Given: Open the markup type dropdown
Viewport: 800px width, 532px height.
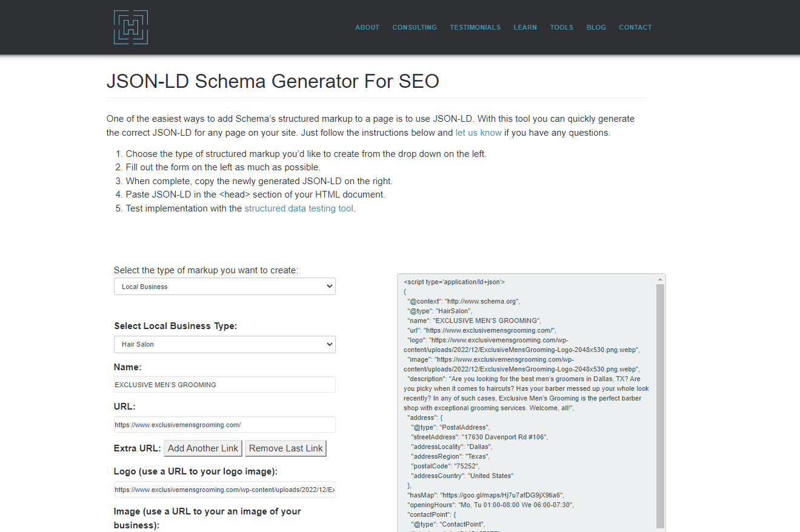Looking at the screenshot, I should (224, 286).
